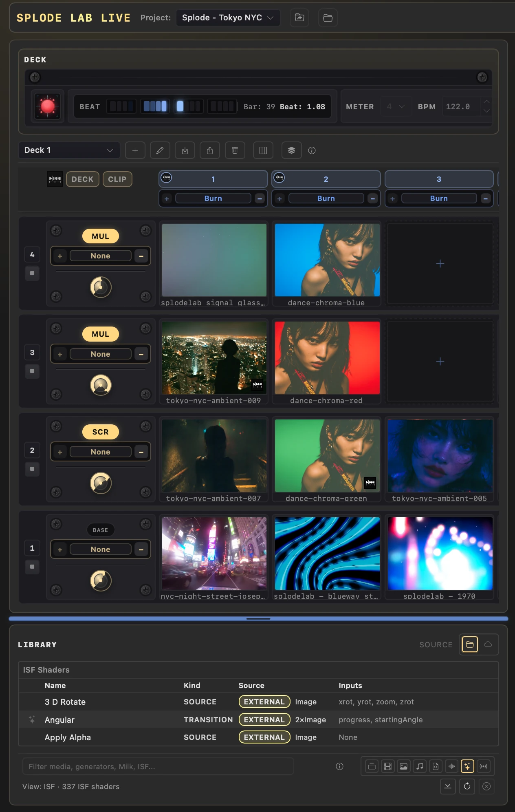This screenshot has width=515, height=812.
Task: Trigger the dance-chroma-red clip thumbnail
Action: pos(327,358)
